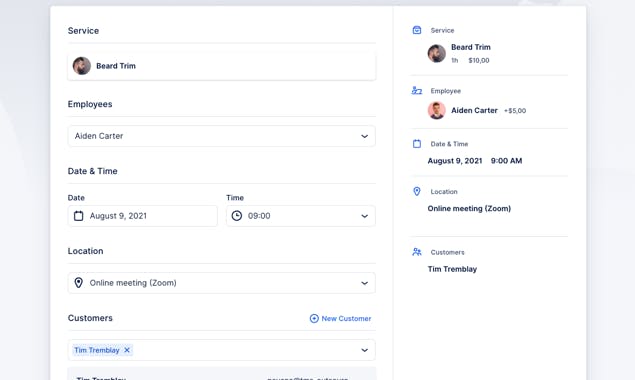
Task: Remove the Tim Tremblay tag with X
Action: point(127,350)
